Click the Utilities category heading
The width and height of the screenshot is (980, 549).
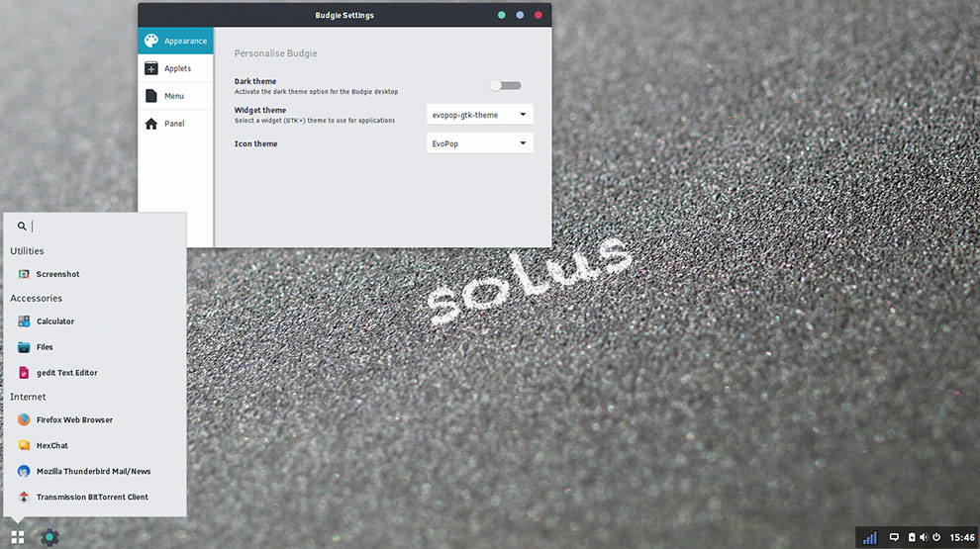click(27, 250)
